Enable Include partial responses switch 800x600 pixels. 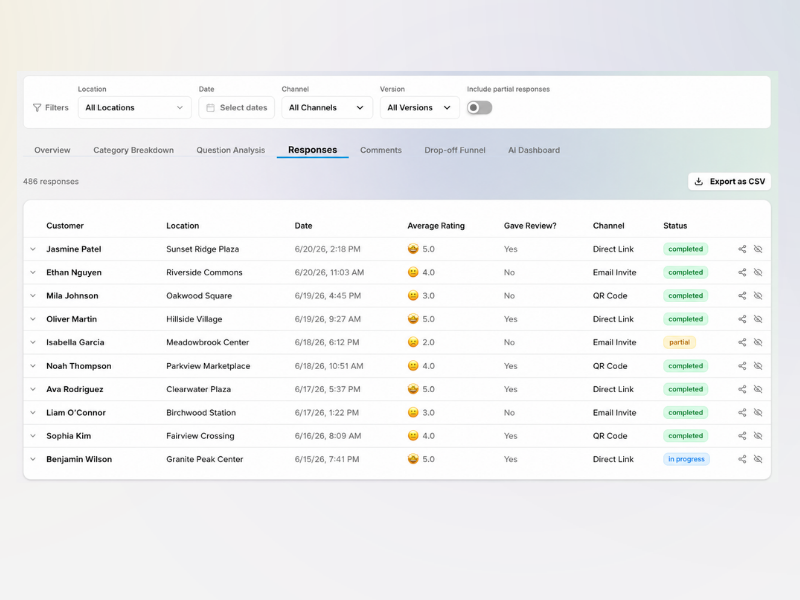480,108
